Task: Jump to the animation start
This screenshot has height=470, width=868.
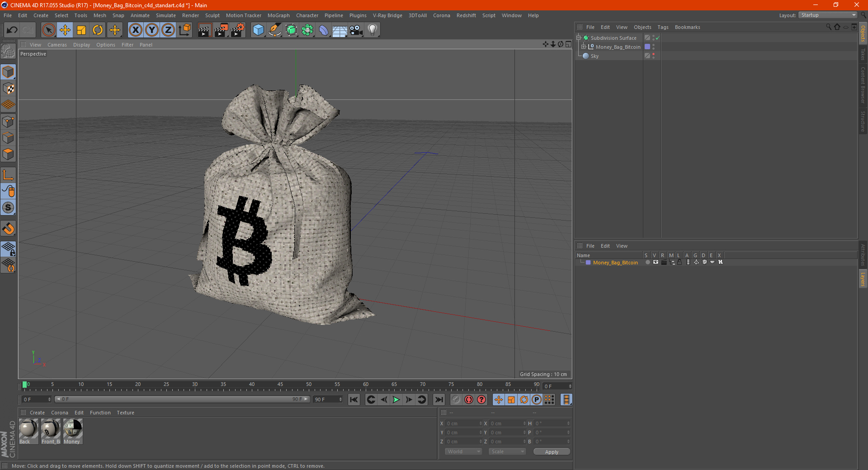Action: 354,399
